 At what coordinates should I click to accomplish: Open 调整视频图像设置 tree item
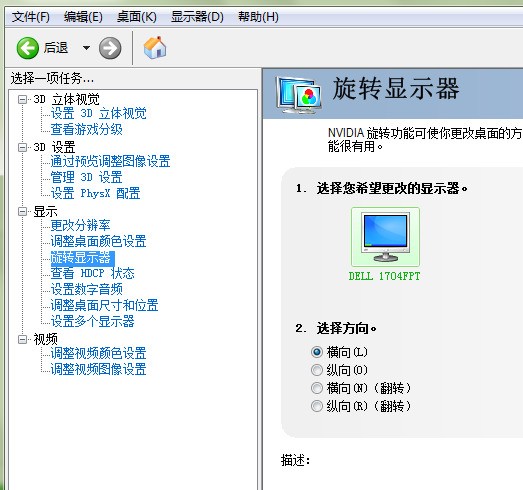[98, 370]
